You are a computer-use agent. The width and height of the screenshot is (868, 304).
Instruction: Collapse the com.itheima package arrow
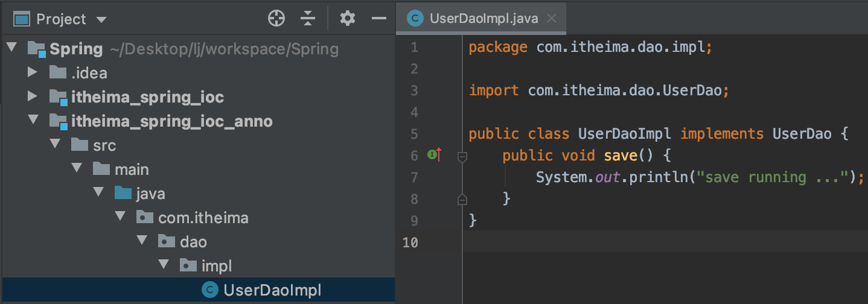(x=120, y=218)
